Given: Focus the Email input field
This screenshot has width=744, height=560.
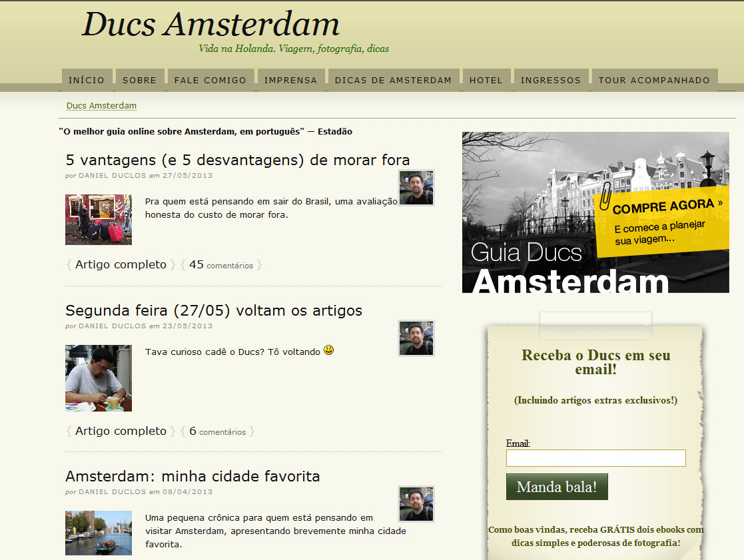Looking at the screenshot, I should pos(595,458).
